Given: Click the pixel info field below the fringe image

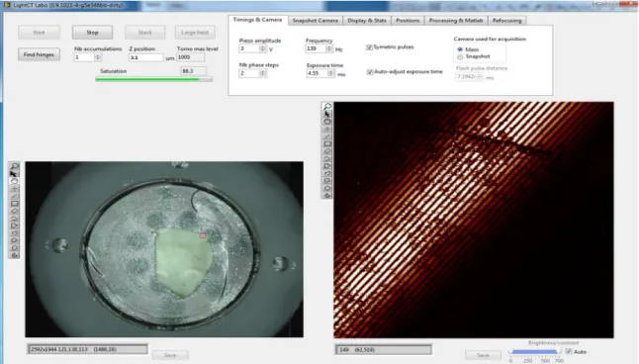Looking at the screenshot, I should click(x=384, y=350).
